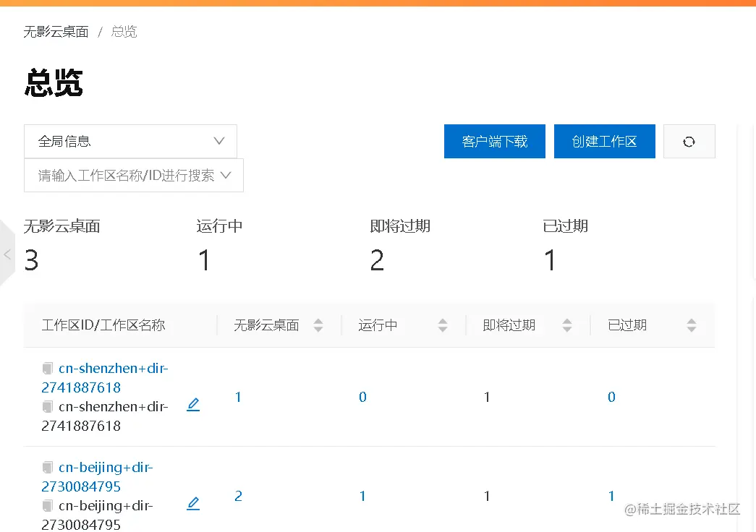
Task: Sort table by 运行中 column arrows
Action: 443,325
